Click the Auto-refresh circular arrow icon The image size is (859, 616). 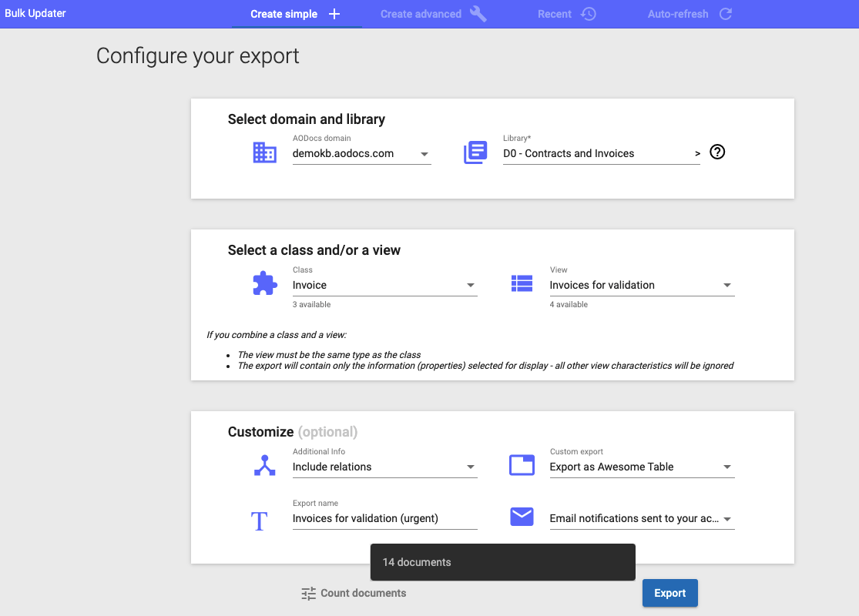pos(725,14)
